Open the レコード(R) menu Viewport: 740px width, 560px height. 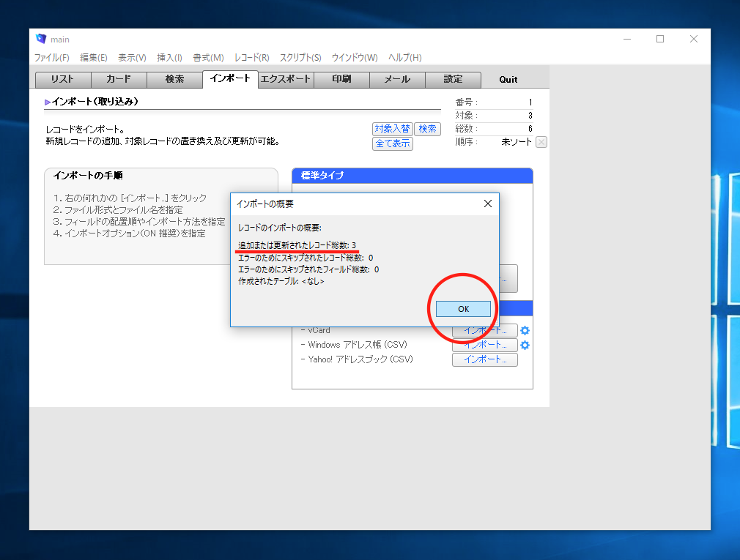click(x=251, y=58)
